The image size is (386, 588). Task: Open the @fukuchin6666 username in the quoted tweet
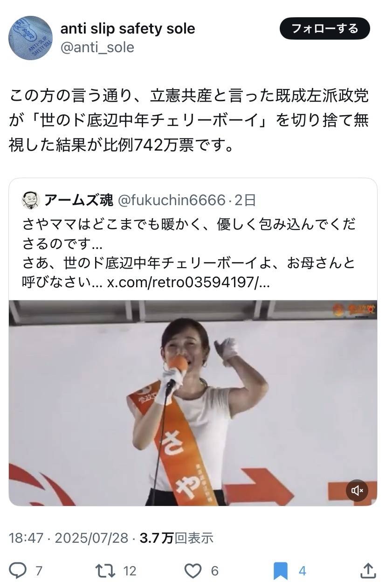pyautogui.click(x=172, y=201)
